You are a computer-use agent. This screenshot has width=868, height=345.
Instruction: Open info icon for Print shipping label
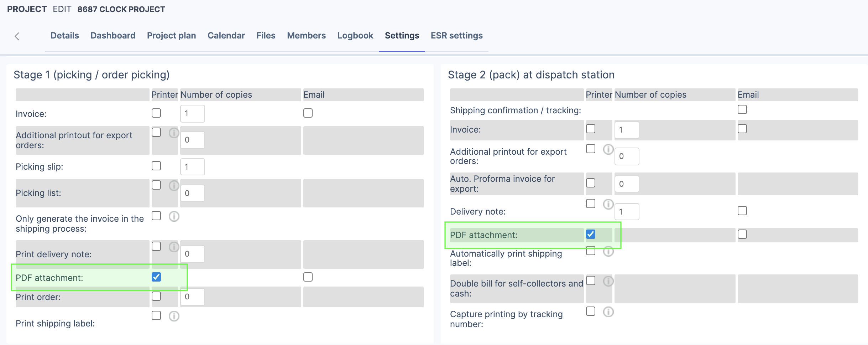pyautogui.click(x=174, y=316)
